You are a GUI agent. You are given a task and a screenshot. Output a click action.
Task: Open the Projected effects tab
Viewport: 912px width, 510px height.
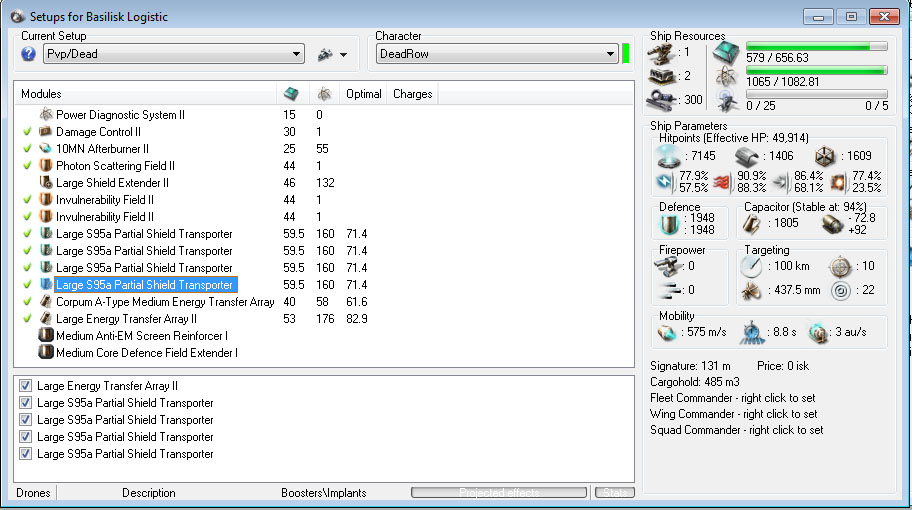tap(499, 493)
